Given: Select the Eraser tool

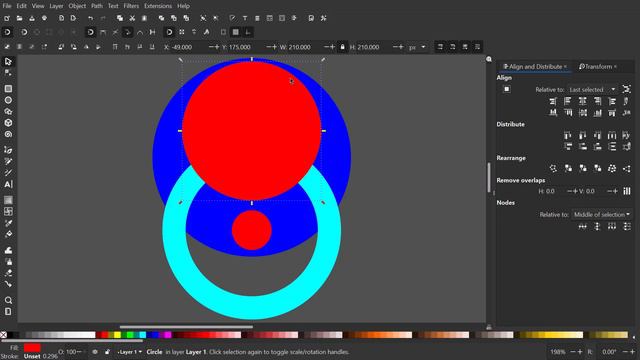Looking at the screenshot, I should tap(8, 273).
